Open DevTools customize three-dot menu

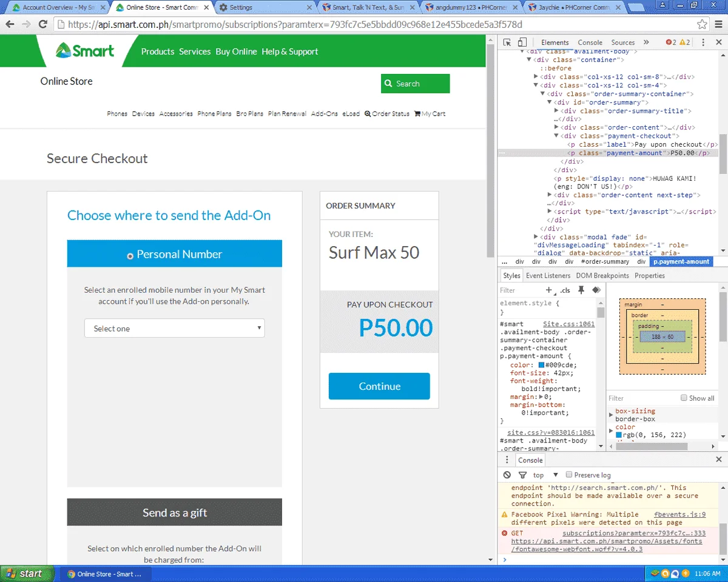[x=703, y=42]
